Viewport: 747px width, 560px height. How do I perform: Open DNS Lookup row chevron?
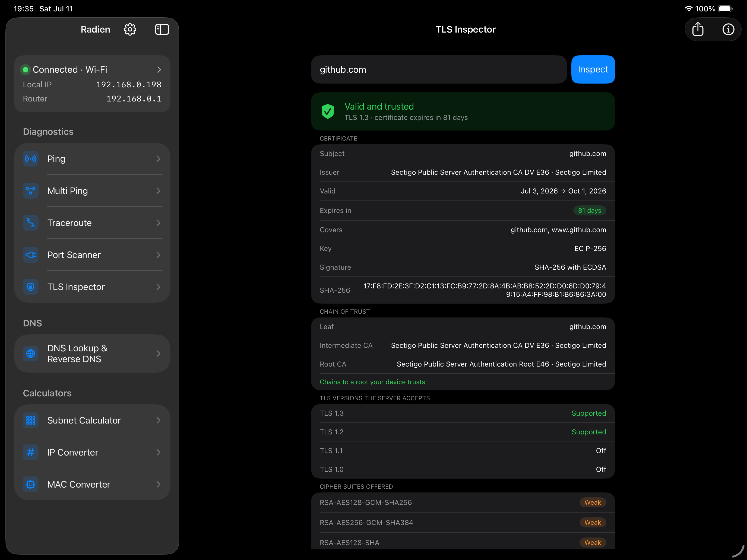click(x=158, y=354)
